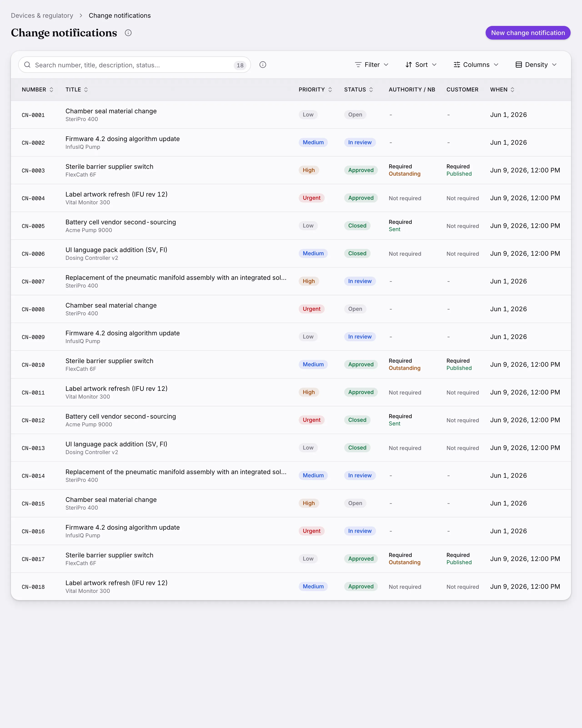Click Published customer status in CN-0017 row

pos(459,563)
